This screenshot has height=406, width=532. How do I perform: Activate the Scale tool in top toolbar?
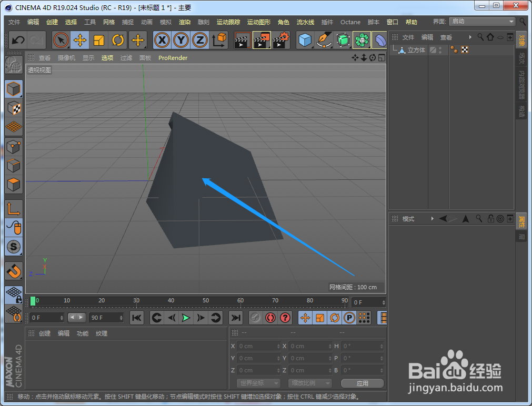point(99,40)
